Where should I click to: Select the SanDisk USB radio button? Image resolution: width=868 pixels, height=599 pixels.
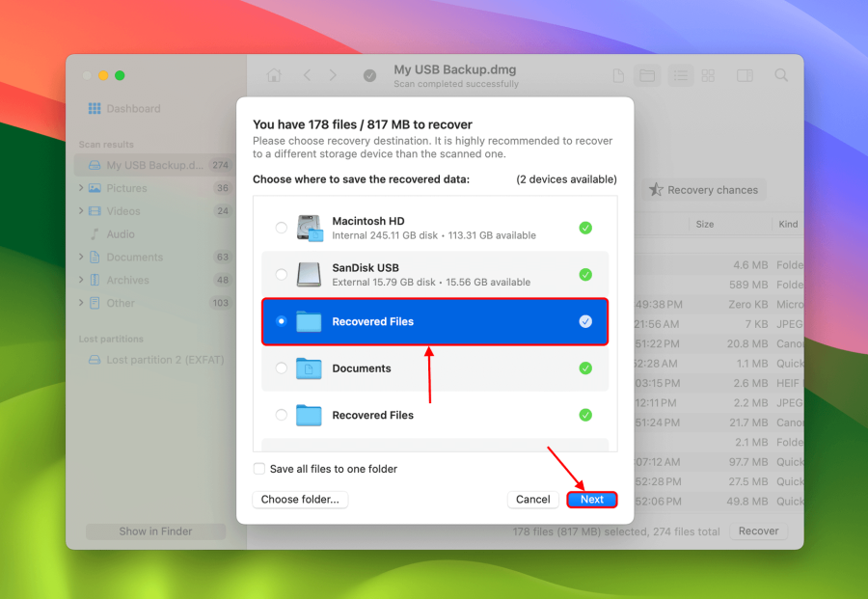tap(281, 275)
